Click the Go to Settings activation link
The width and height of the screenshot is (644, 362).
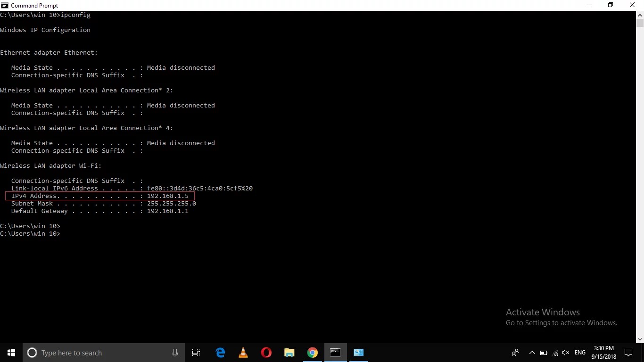coord(561,323)
